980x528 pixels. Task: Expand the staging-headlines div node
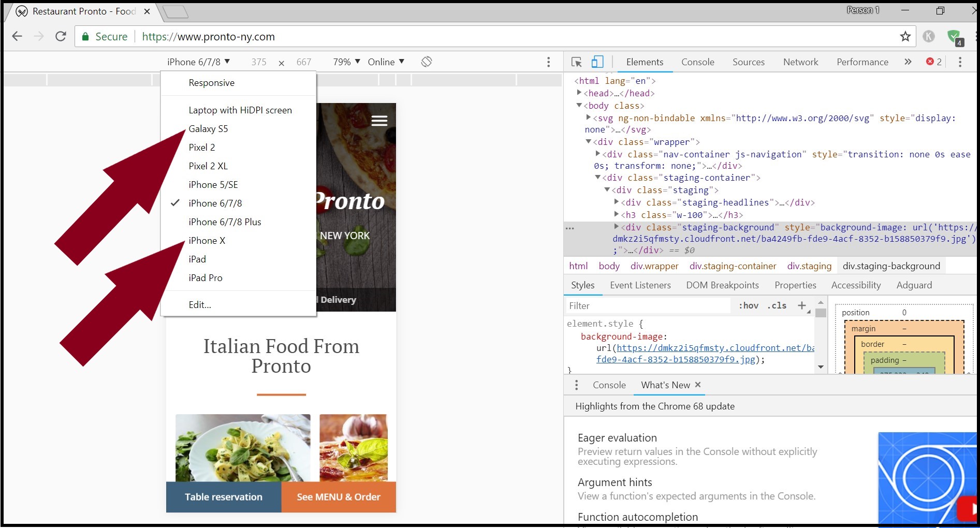click(x=617, y=202)
